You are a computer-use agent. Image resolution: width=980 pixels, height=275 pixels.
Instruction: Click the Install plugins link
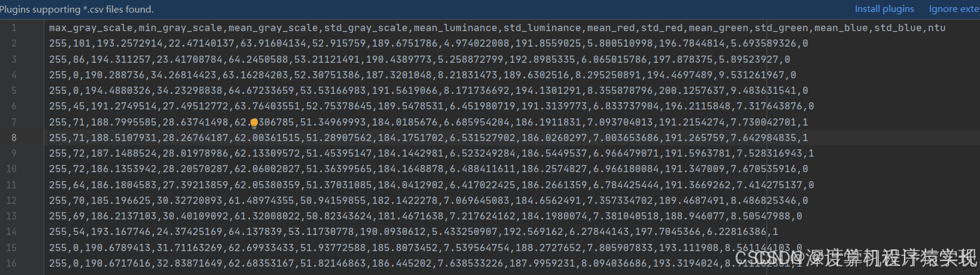pos(884,9)
